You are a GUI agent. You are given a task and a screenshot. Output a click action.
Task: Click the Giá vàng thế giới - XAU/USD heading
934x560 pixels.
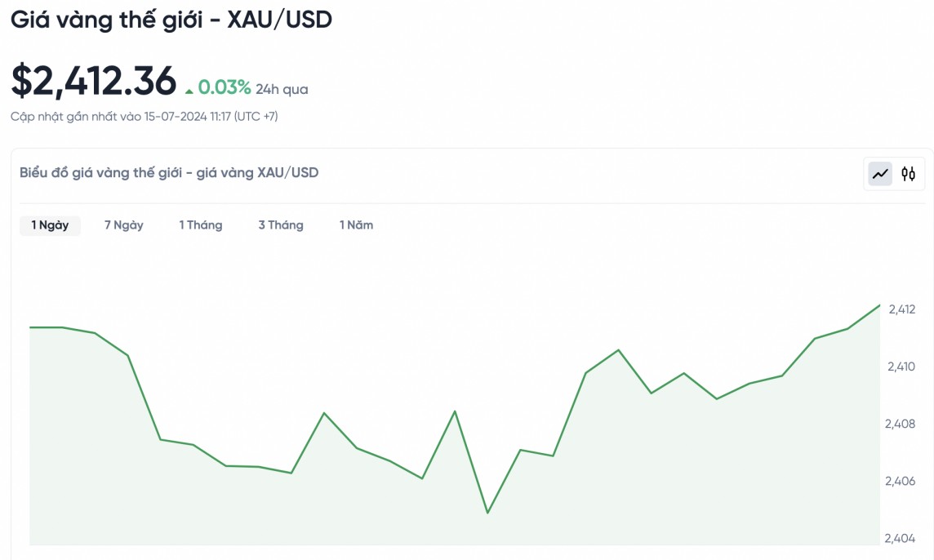(x=171, y=20)
